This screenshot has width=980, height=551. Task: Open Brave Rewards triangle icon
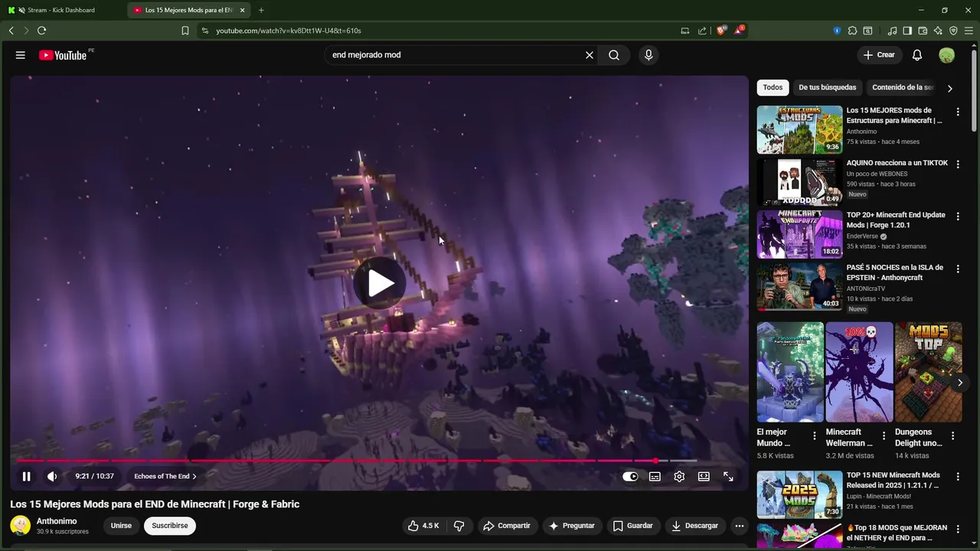pyautogui.click(x=739, y=31)
